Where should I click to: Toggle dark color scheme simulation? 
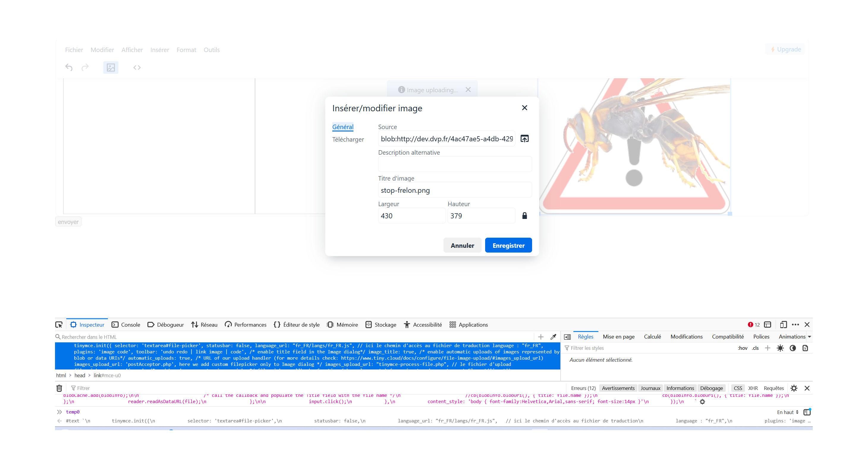tap(792, 348)
